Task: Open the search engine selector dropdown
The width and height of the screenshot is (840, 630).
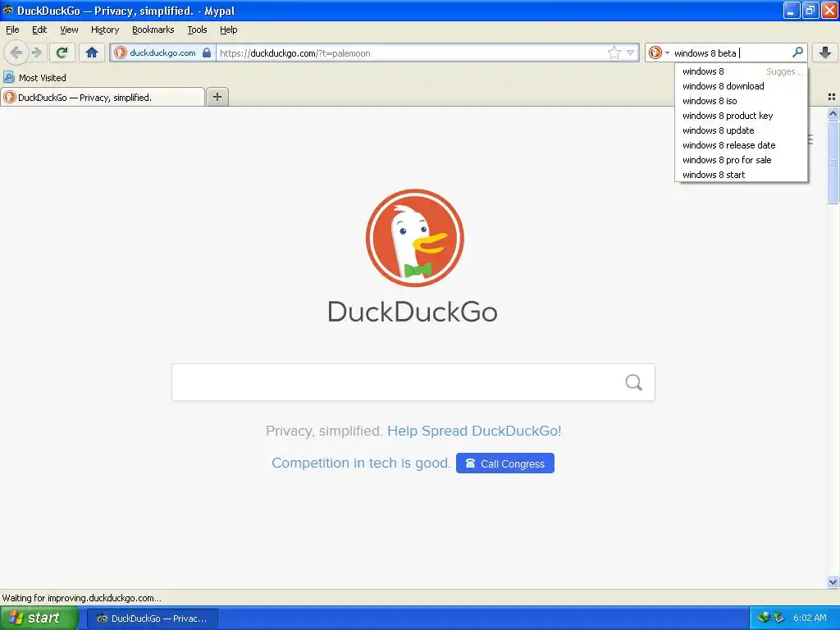Action: [659, 52]
